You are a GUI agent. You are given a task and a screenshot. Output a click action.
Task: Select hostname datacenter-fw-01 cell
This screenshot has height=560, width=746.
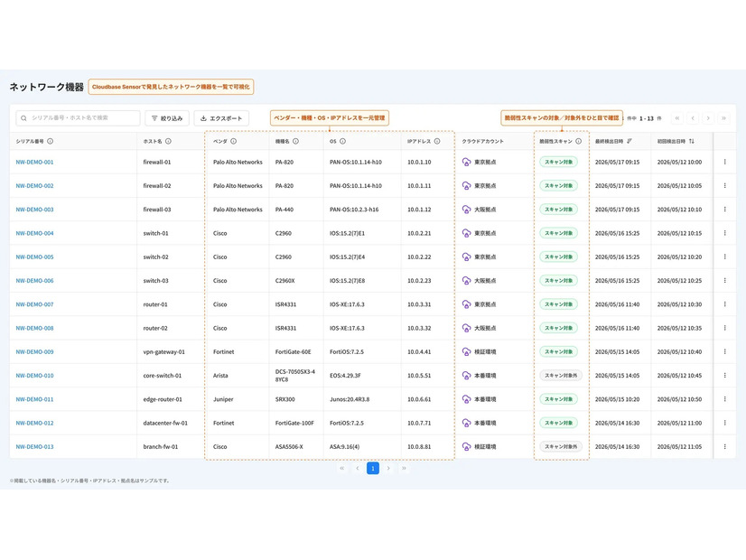click(x=165, y=424)
